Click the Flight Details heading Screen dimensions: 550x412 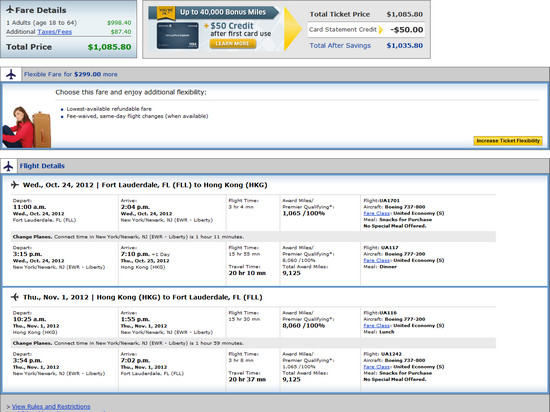[x=42, y=166]
